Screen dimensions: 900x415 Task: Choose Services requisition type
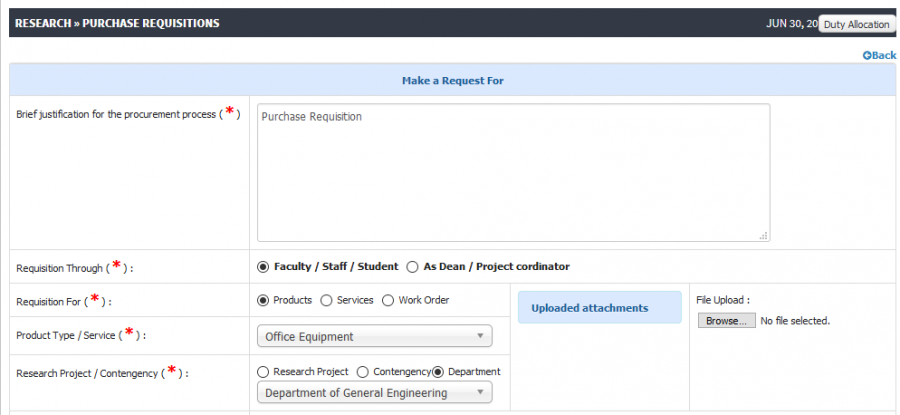326,300
